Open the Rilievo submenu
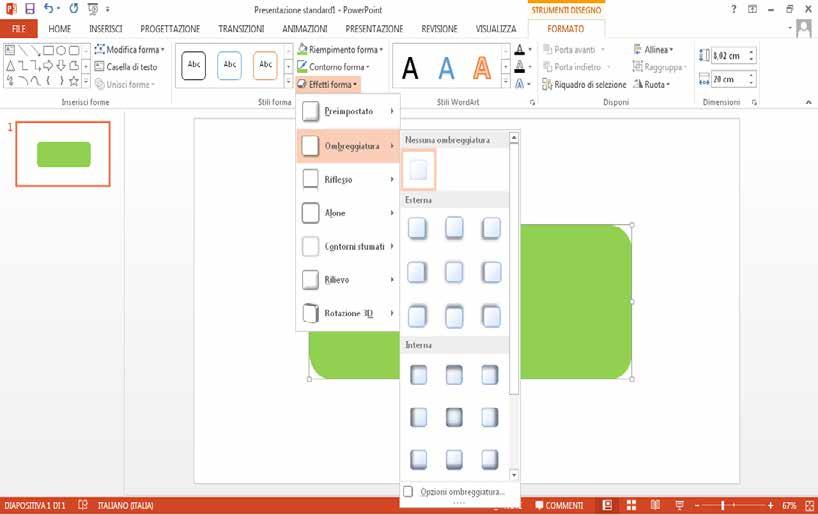The height and width of the screenshot is (515, 818). coord(348,280)
